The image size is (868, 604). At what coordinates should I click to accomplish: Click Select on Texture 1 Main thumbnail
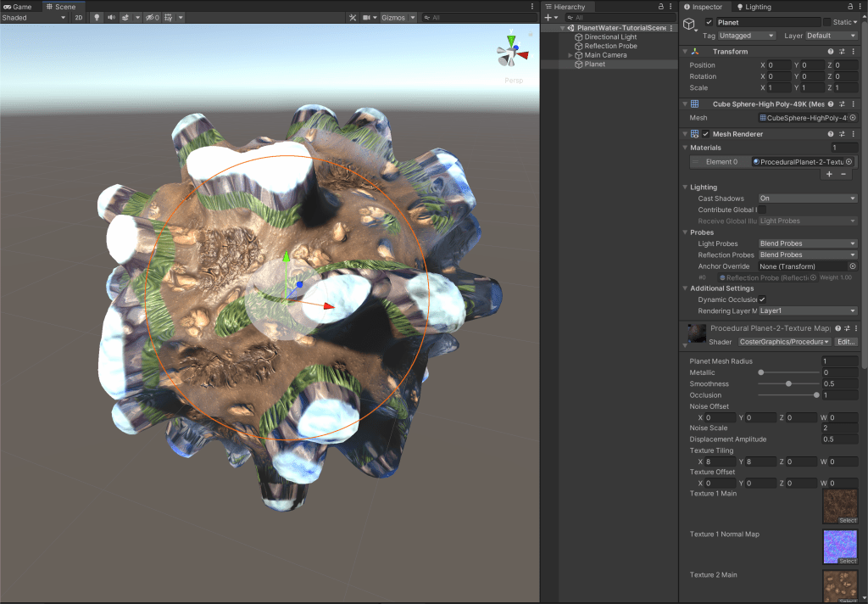click(848, 520)
